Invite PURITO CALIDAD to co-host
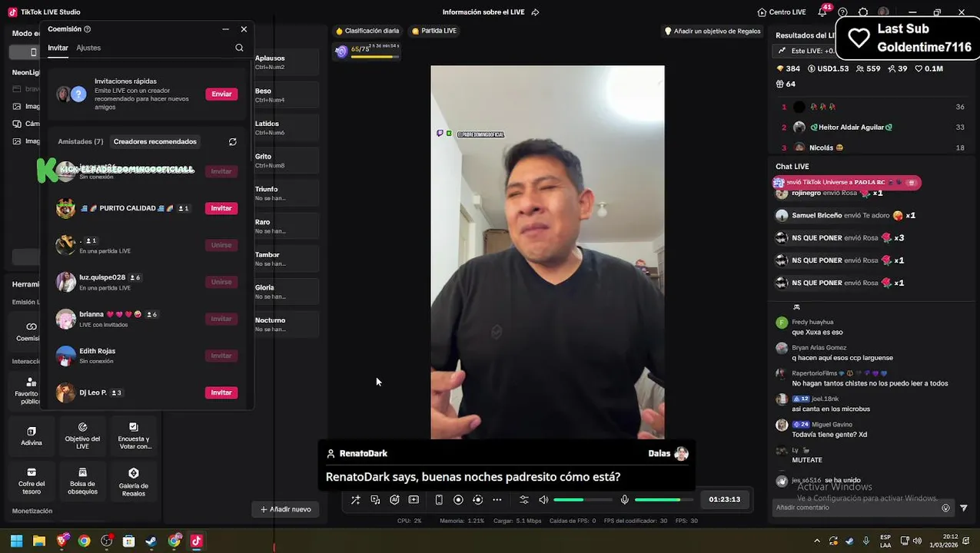980x553 pixels. pos(221,208)
